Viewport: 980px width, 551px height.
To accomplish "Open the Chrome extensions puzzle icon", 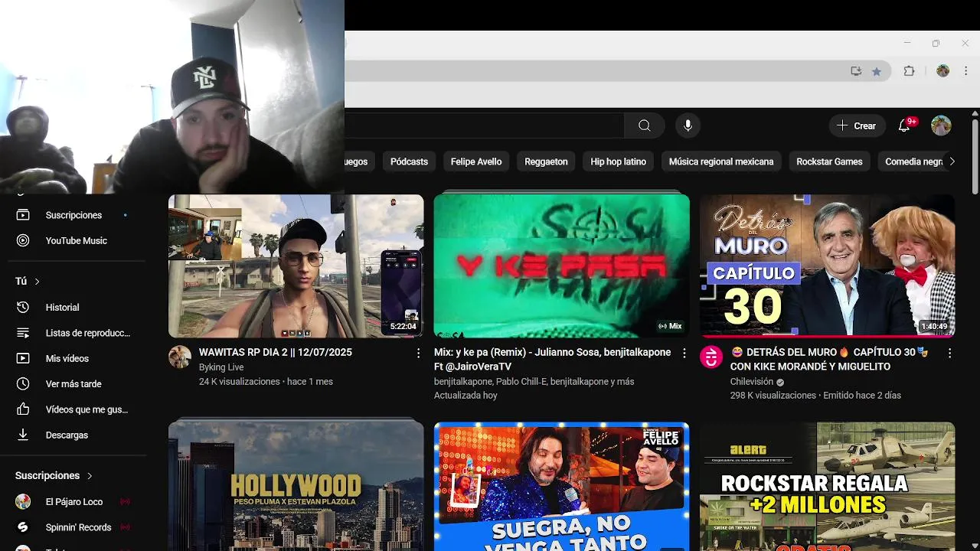I will pyautogui.click(x=909, y=71).
